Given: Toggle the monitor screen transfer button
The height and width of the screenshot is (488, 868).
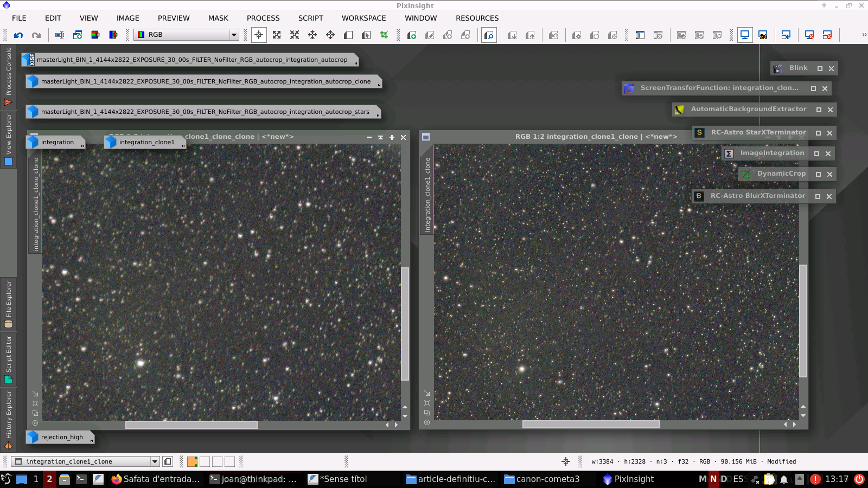Looking at the screenshot, I should 745,35.
